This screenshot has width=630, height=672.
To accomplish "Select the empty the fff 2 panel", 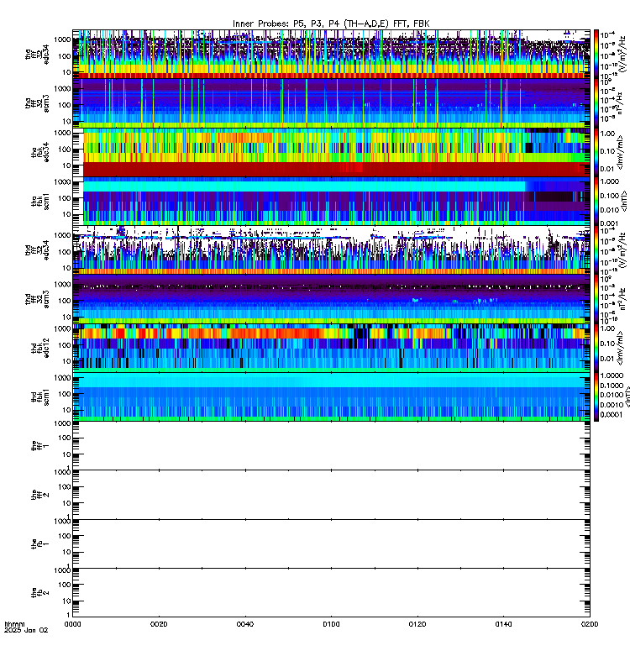I will pyautogui.click(x=331, y=494).
